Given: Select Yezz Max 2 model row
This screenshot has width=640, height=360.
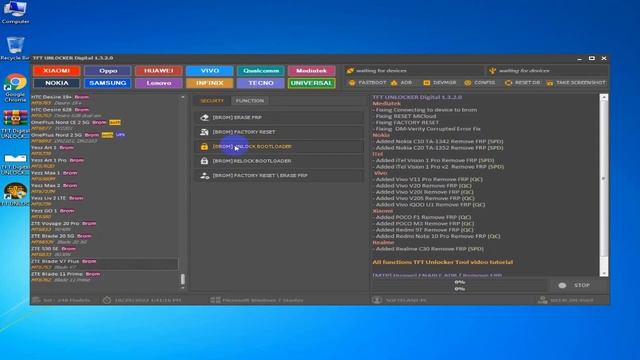Looking at the screenshot, I should pos(105,189).
